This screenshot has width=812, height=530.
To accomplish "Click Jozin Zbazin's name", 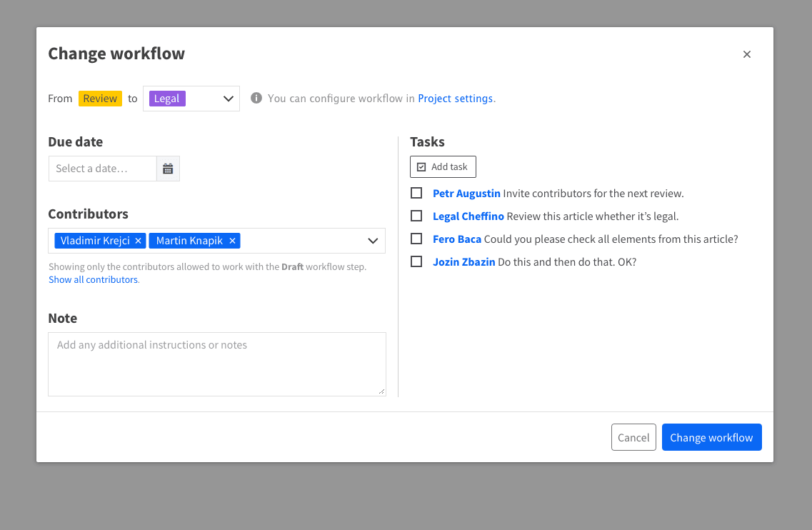I will click(x=464, y=261).
